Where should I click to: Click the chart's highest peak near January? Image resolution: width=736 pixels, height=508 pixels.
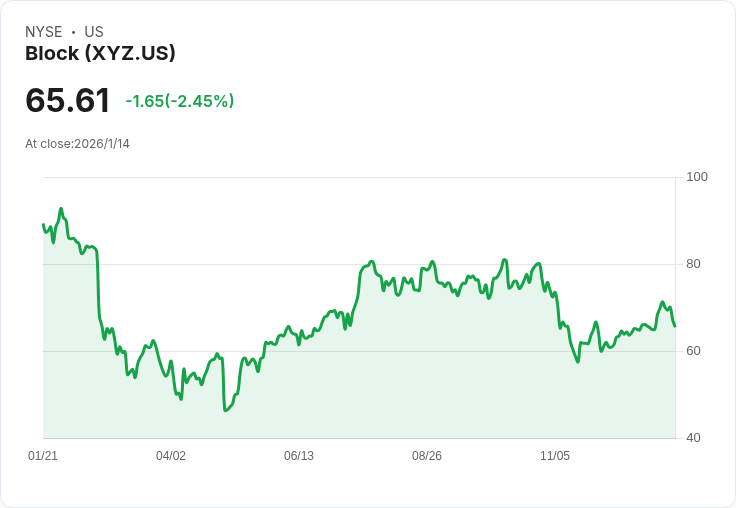(61, 209)
